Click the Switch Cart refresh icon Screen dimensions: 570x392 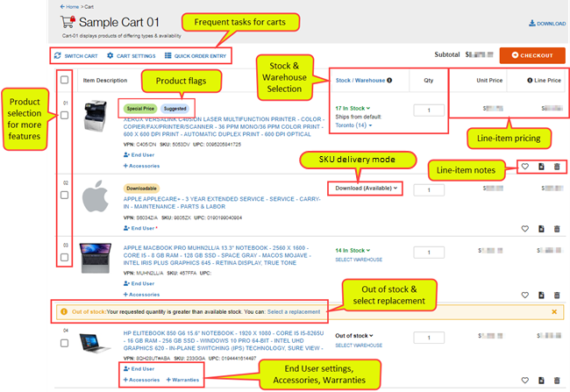click(57, 55)
